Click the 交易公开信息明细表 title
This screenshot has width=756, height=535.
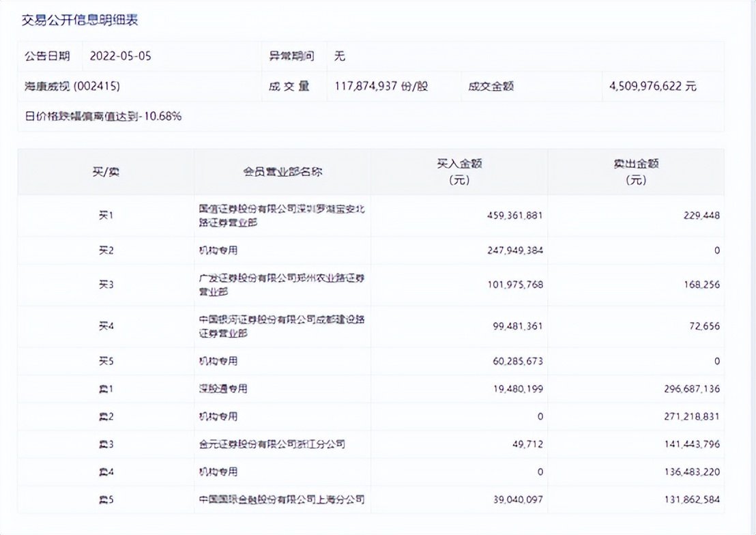(x=80, y=20)
